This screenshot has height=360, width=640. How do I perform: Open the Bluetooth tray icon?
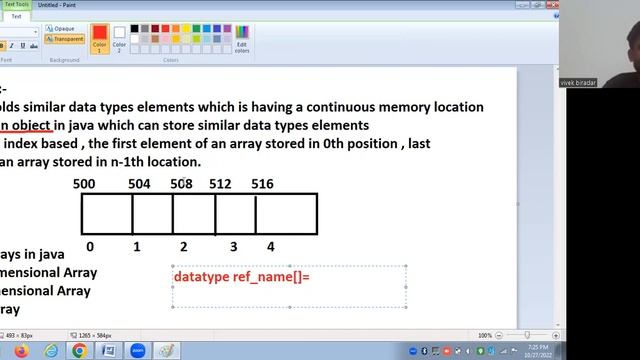tap(424, 351)
